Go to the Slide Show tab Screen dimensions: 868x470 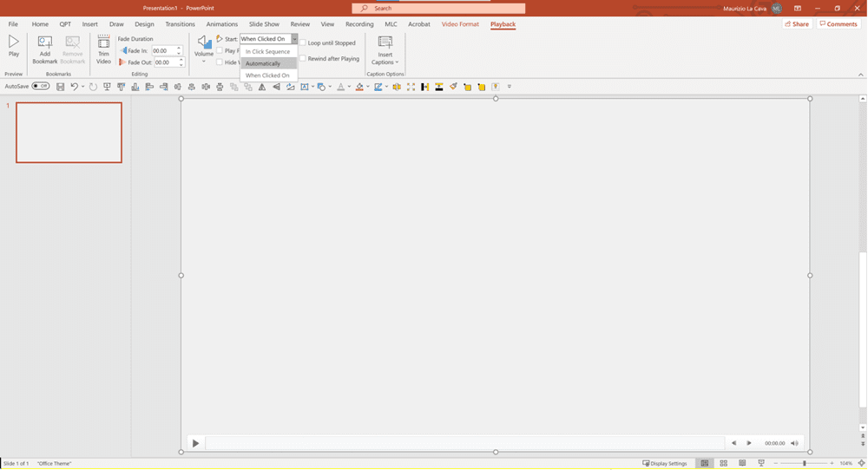point(264,24)
